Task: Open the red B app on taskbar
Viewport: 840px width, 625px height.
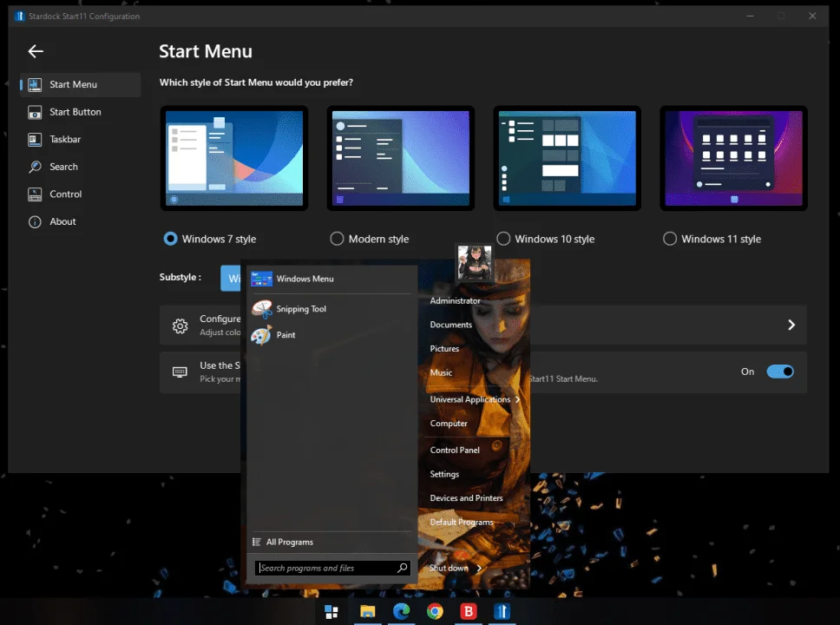Action: click(x=469, y=612)
